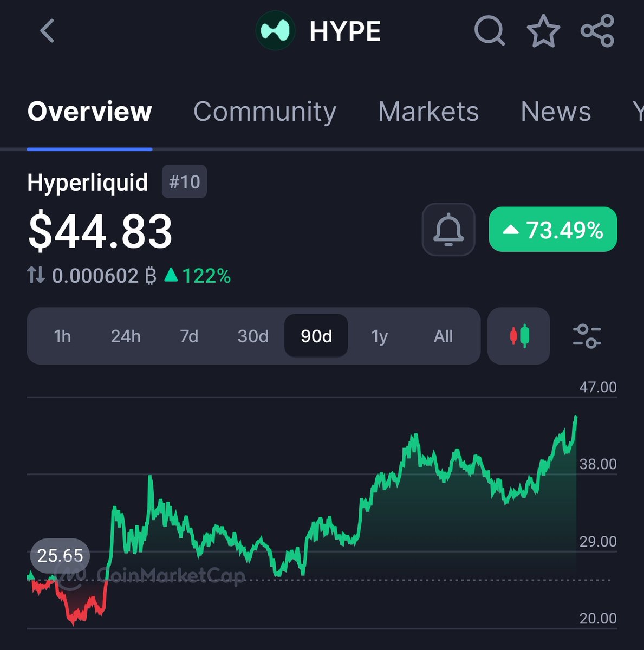Image resolution: width=644 pixels, height=650 pixels.
Task: Add HYPE to watchlist via the star icon
Action: click(543, 31)
